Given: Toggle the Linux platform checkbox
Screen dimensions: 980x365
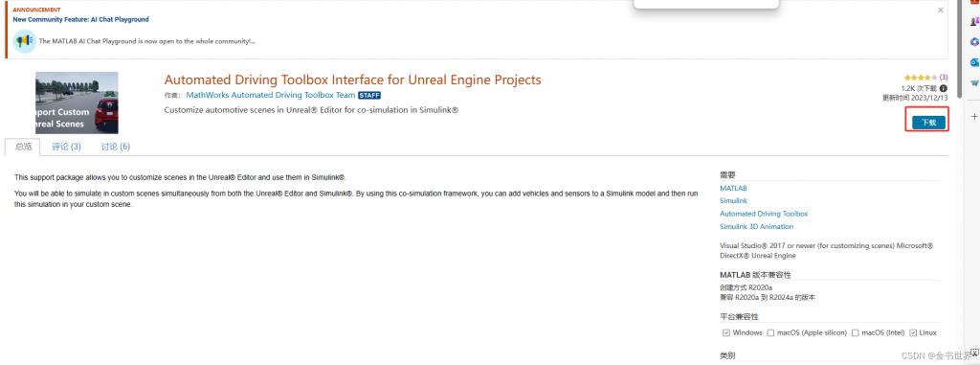Looking at the screenshot, I should (913, 332).
